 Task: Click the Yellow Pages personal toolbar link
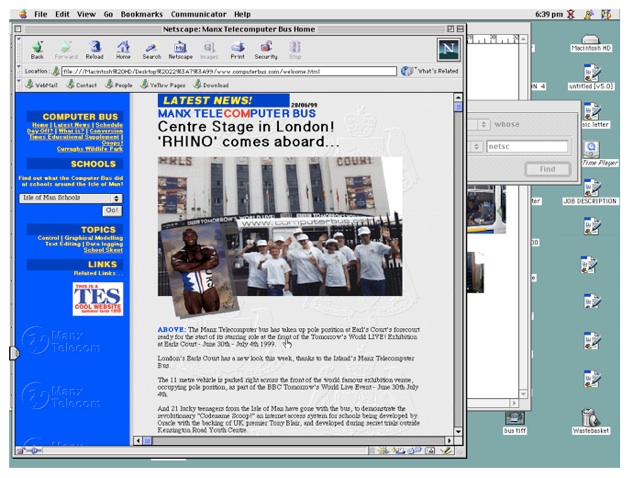tap(160, 85)
